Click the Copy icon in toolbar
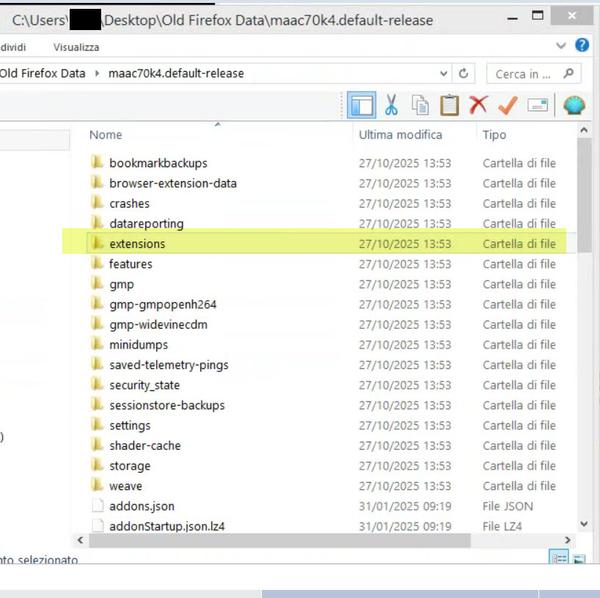This screenshot has height=598, width=600. 420,105
